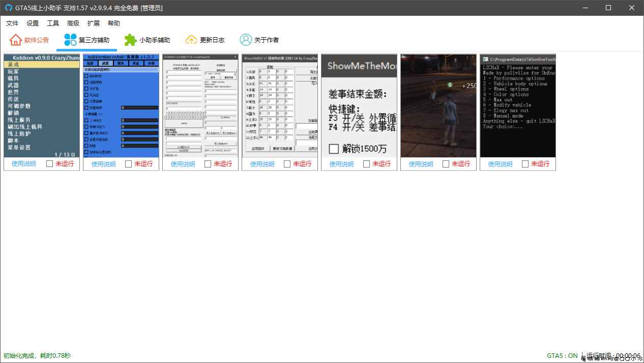Open the 扩展 menu
This screenshot has height=363, width=644.
94,23
